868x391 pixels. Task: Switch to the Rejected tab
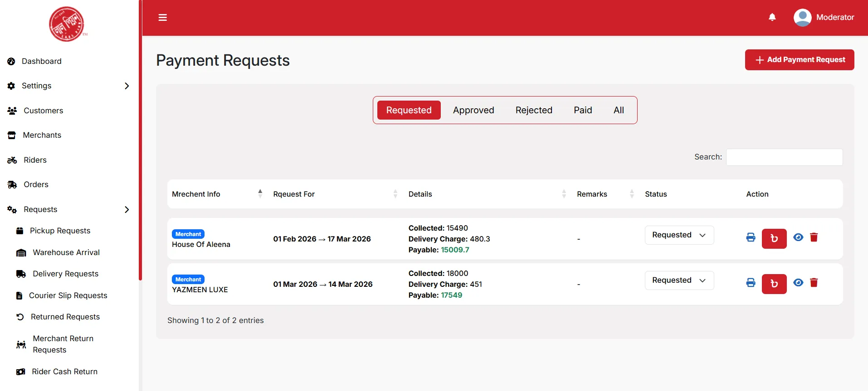click(x=534, y=110)
